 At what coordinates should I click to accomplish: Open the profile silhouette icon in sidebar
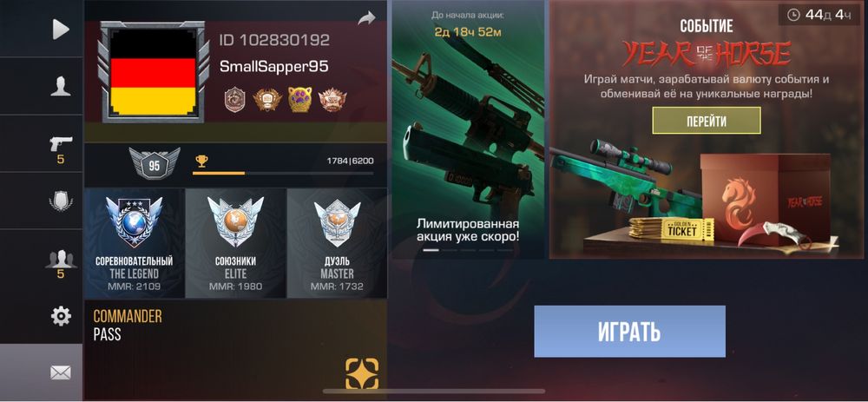tap(61, 86)
